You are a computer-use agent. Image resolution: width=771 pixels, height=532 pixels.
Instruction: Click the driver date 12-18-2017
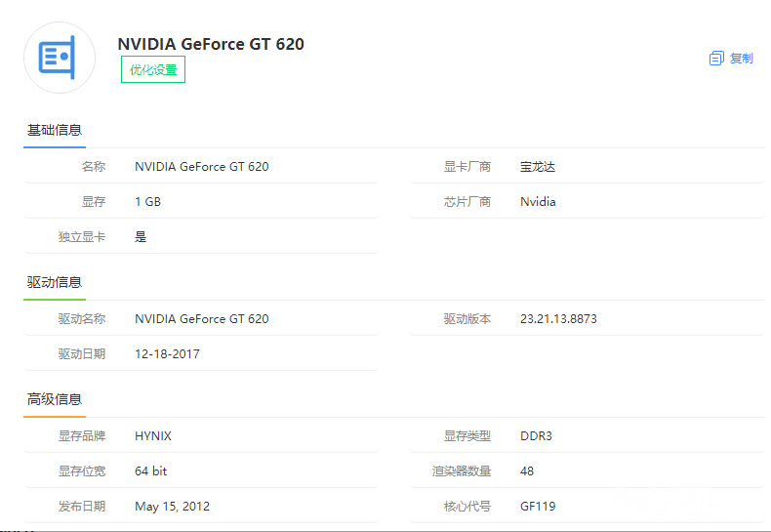pyautogui.click(x=167, y=354)
